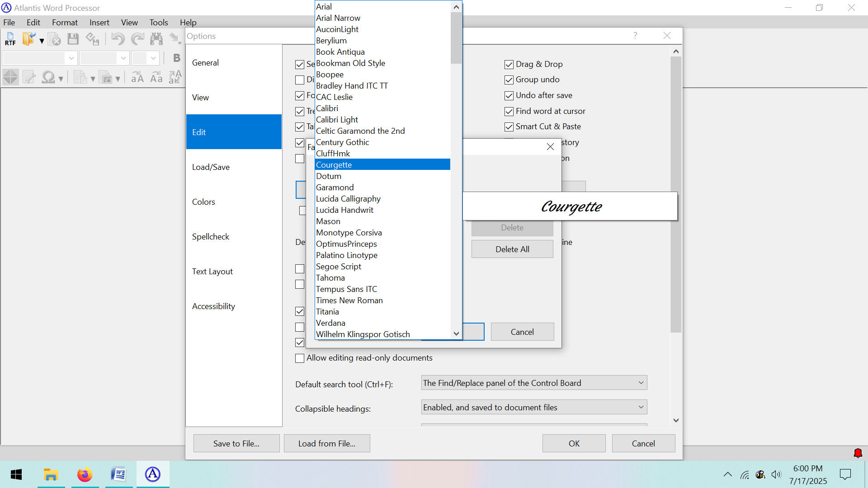Image resolution: width=868 pixels, height=488 pixels.
Task: Open the Accessibility options tab
Action: (x=234, y=306)
